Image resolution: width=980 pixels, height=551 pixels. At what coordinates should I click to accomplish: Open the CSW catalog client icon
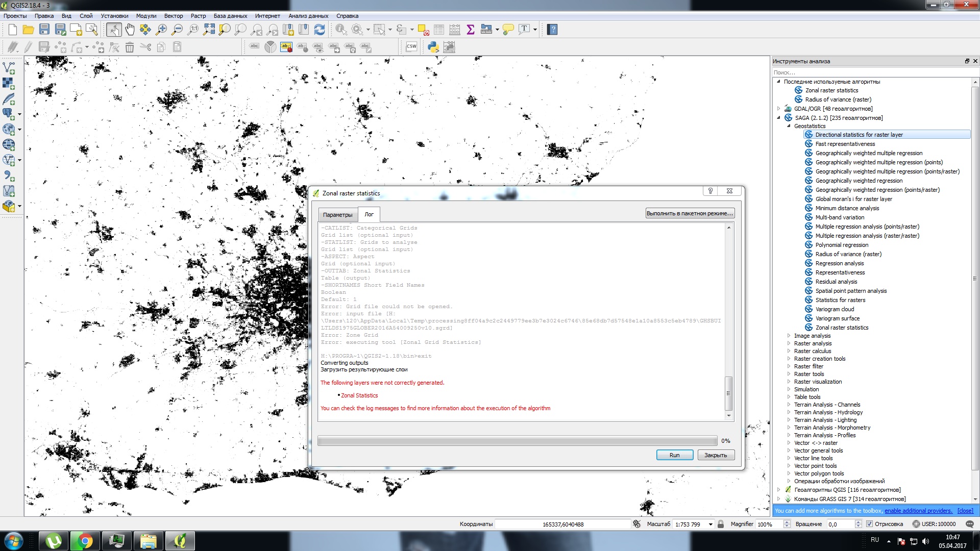tap(411, 47)
